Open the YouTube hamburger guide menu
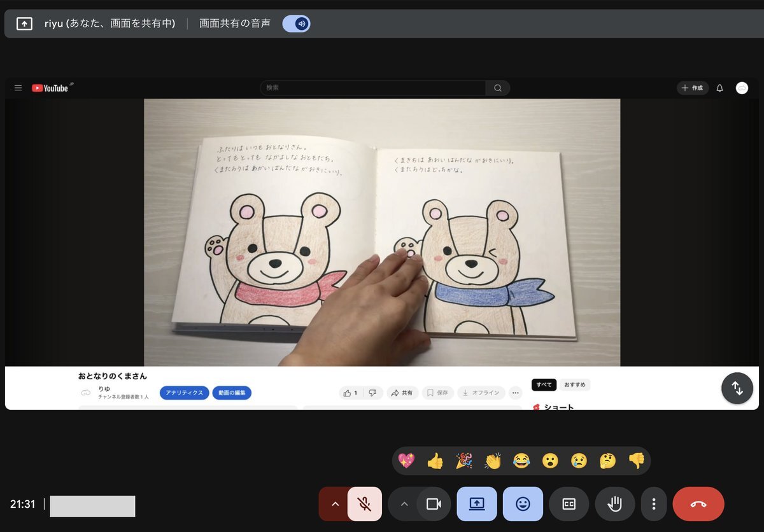This screenshot has width=764, height=532. (x=18, y=88)
